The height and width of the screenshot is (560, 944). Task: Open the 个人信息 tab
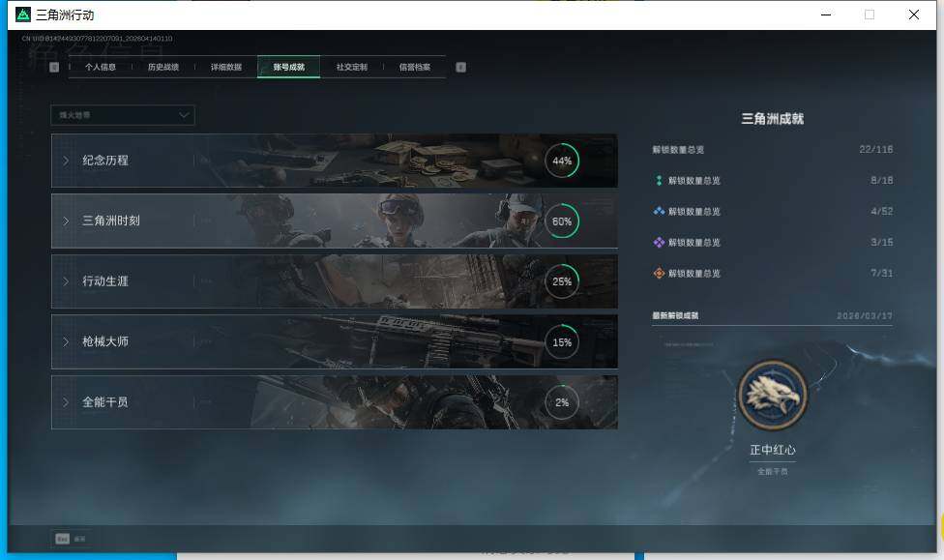click(x=100, y=67)
